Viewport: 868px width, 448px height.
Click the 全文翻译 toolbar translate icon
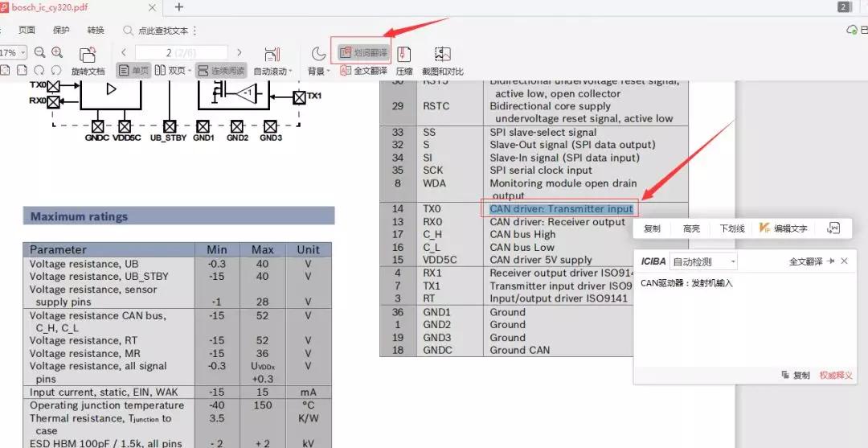(346, 70)
